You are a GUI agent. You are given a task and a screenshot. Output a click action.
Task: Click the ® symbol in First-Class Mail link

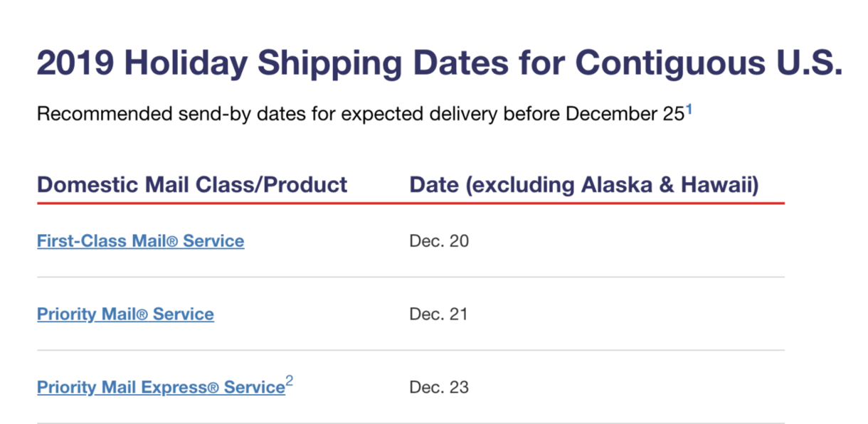[173, 242]
